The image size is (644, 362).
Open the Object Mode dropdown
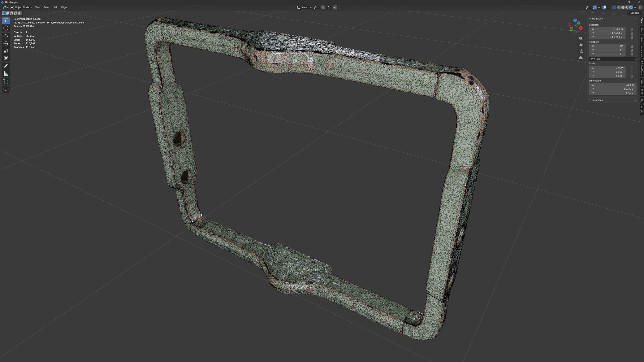(x=21, y=8)
